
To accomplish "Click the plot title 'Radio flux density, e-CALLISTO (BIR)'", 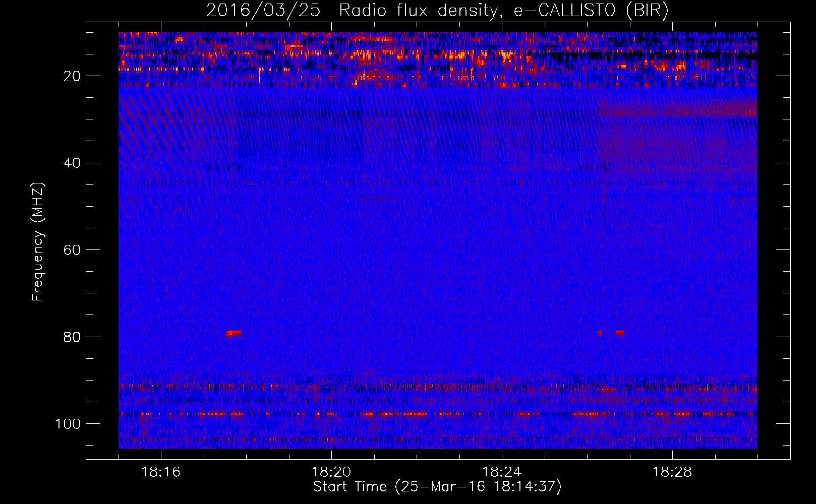I will [503, 11].
